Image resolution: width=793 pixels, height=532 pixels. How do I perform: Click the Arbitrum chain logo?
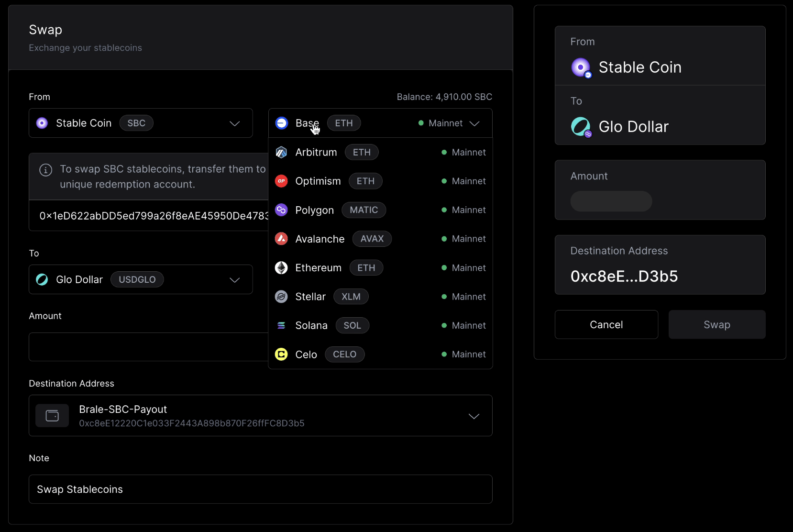(x=281, y=152)
